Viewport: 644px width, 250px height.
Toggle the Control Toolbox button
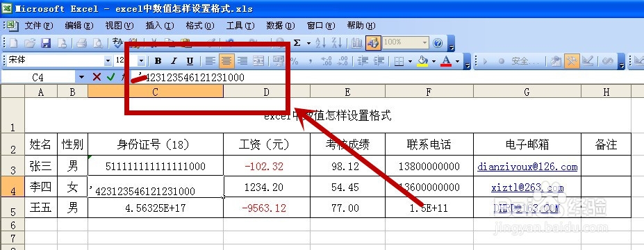point(572,61)
